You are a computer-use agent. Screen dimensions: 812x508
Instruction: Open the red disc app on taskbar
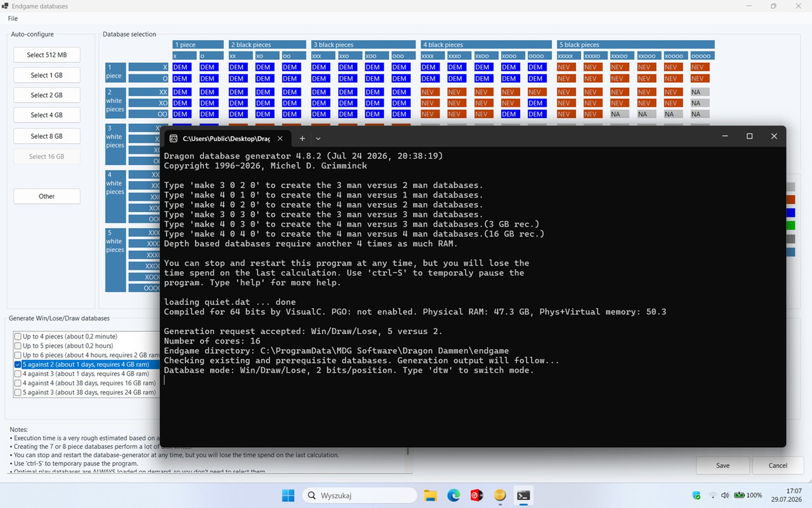pos(476,495)
